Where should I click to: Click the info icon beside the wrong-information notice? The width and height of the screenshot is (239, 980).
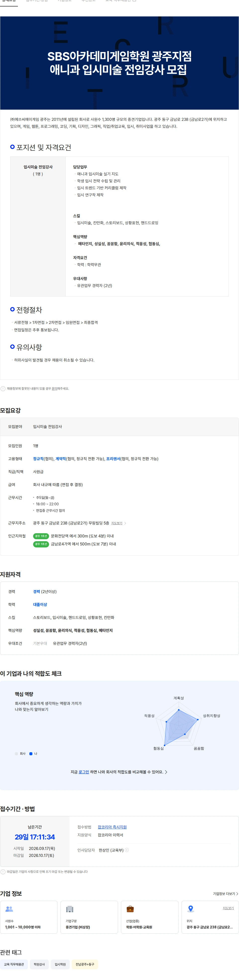(x=3, y=388)
